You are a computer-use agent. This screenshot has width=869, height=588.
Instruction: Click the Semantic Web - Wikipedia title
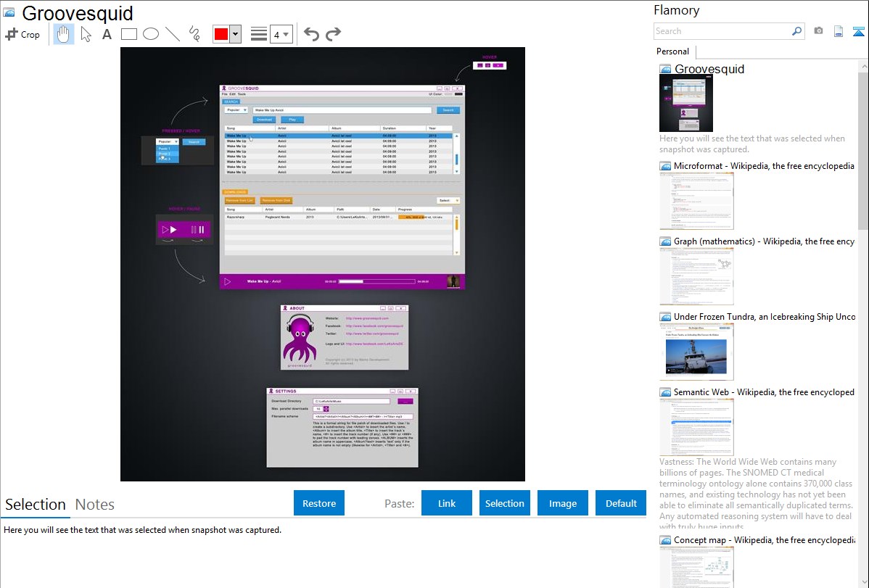[x=765, y=392]
